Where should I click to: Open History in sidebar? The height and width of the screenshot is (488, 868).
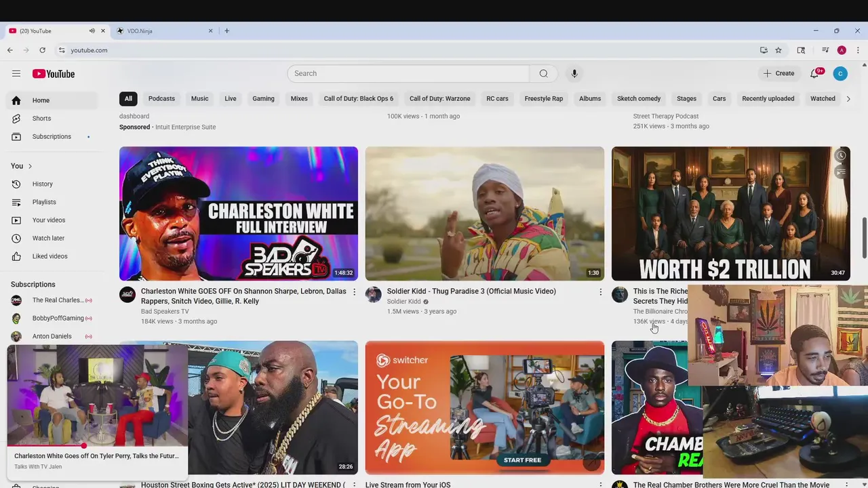(53, 184)
